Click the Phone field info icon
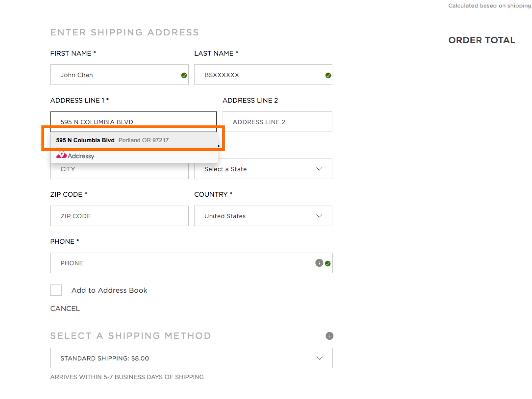Image resolution: width=532 pixels, height=399 pixels. point(319,263)
